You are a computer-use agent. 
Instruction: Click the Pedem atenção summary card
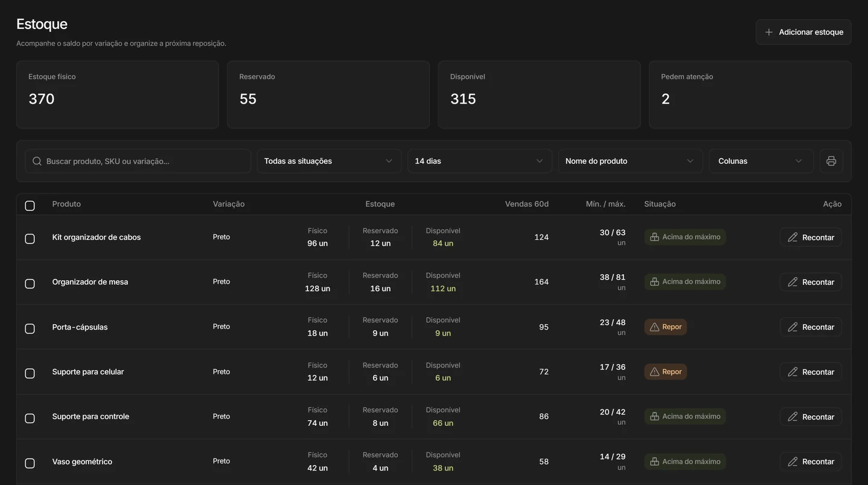coord(750,95)
